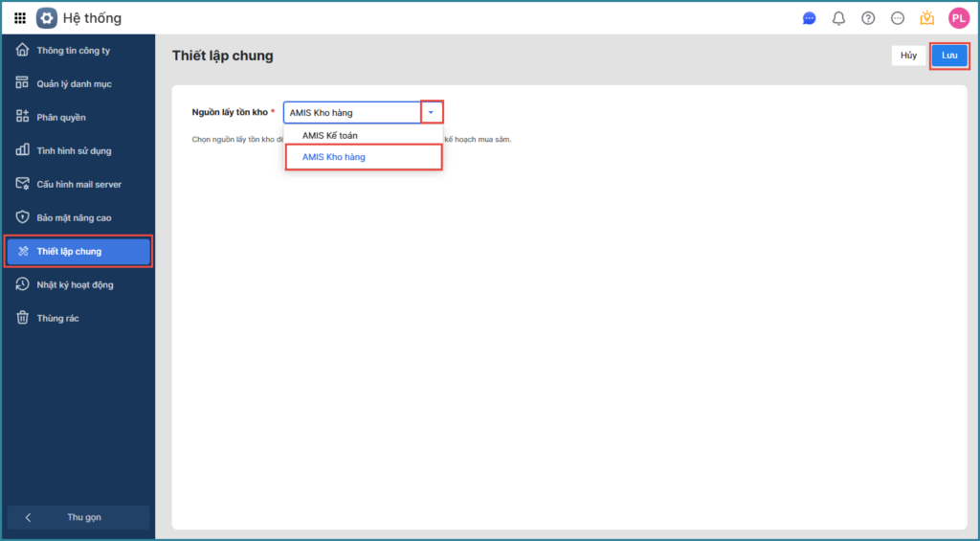Click the shield icon beside Bảo mật nâng cao
This screenshot has width=980, height=541.
tap(23, 217)
